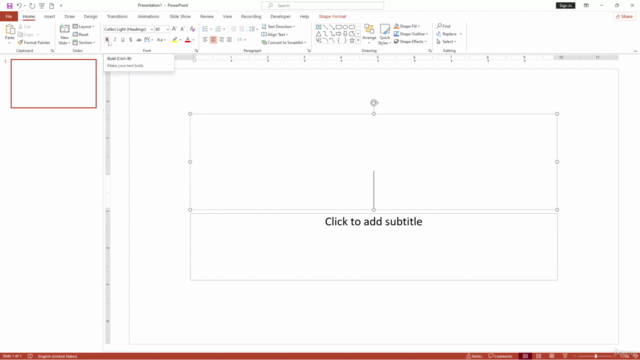
Task: Switch to Transitions tab
Action: pos(117,17)
